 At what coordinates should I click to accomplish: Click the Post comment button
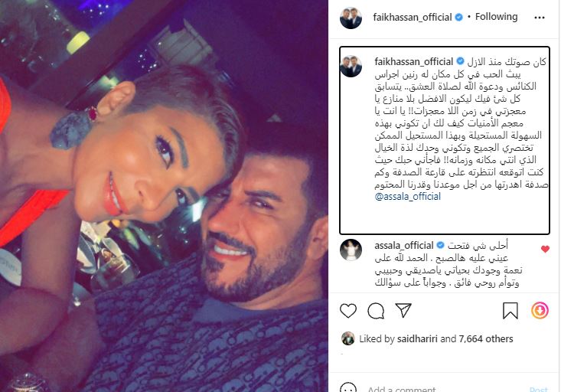pos(539,389)
